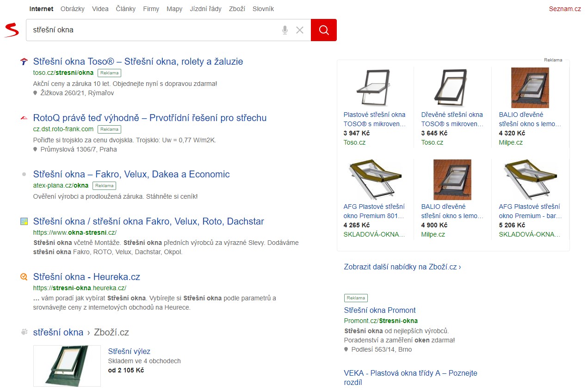The height and width of the screenshot is (390, 588).
Task: Open the Firmy tab
Action: pos(151,9)
